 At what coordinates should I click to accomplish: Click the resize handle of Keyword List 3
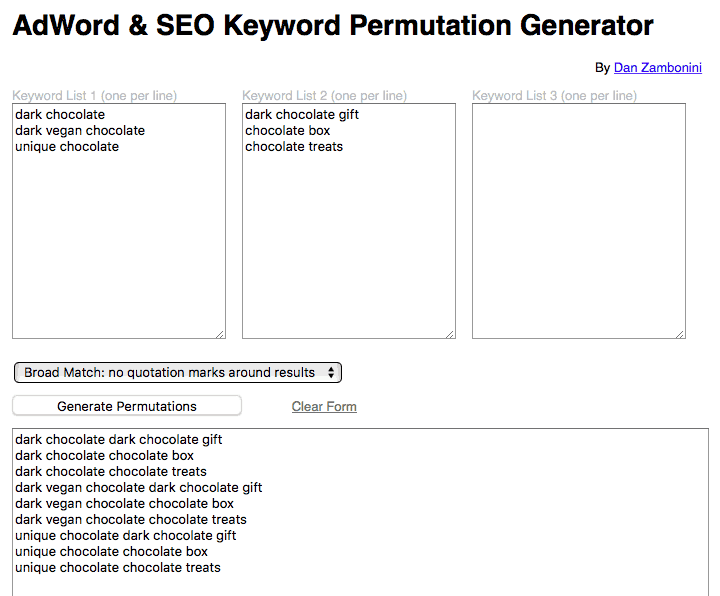(x=681, y=334)
